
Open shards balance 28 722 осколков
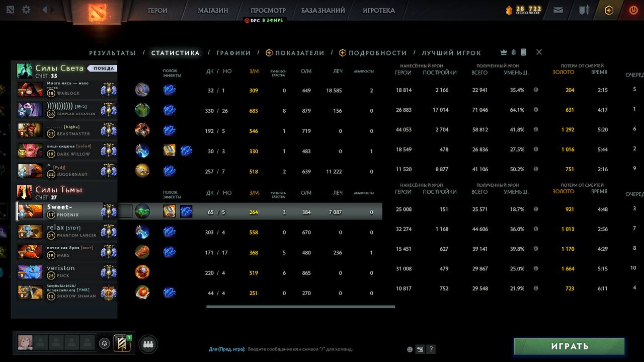[524, 10]
